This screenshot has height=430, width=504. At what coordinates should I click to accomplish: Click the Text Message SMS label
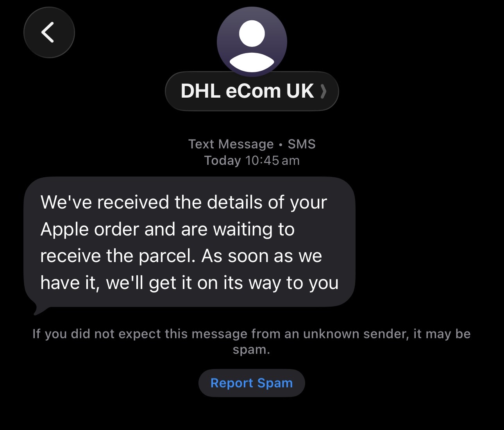tap(252, 144)
